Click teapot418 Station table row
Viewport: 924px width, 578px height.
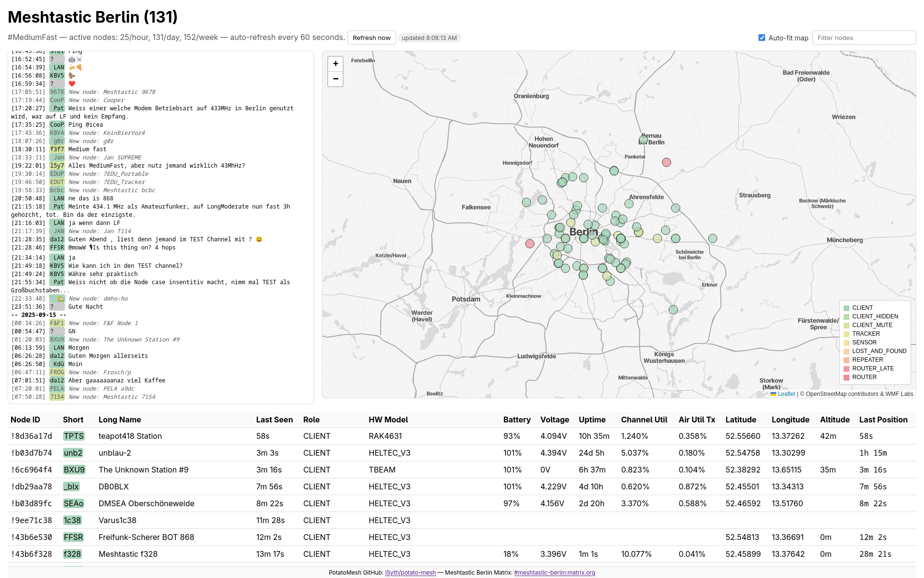130,436
